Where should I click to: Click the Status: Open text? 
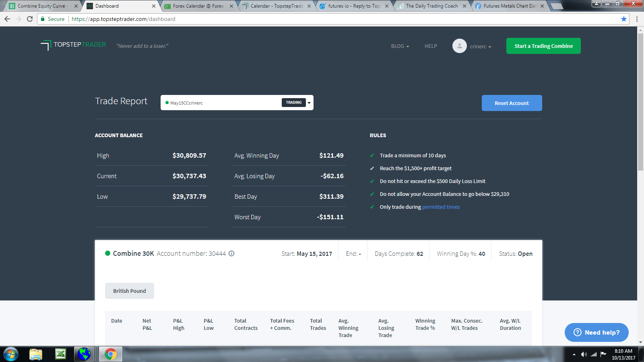point(516,254)
